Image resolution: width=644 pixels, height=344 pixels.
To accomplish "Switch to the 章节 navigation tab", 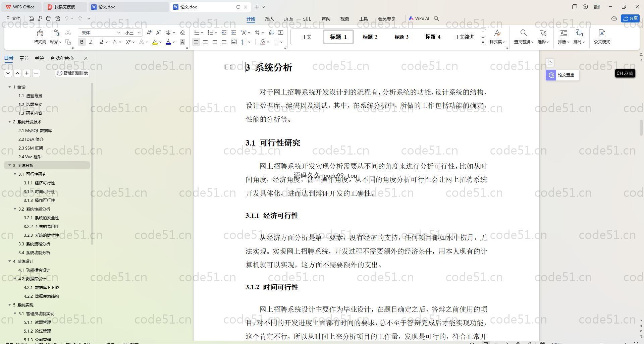I will pyautogui.click(x=24, y=58).
